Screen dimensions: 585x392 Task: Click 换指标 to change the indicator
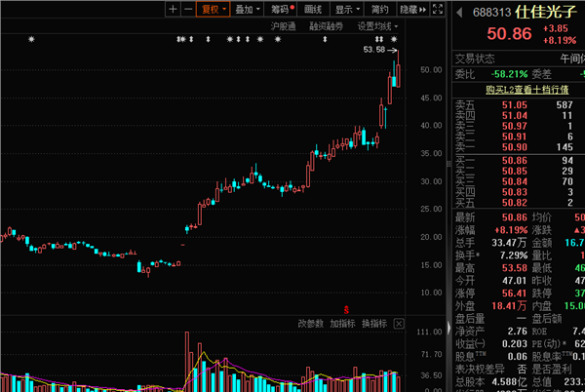click(374, 324)
